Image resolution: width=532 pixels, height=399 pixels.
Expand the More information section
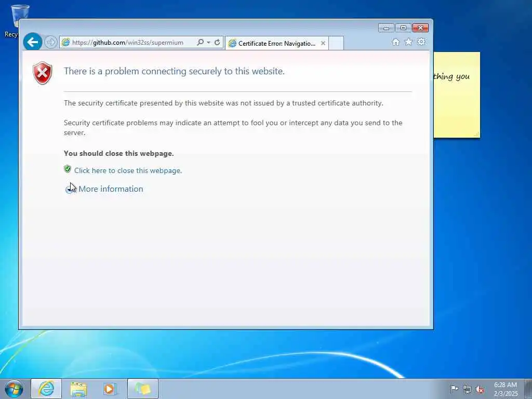click(70, 189)
